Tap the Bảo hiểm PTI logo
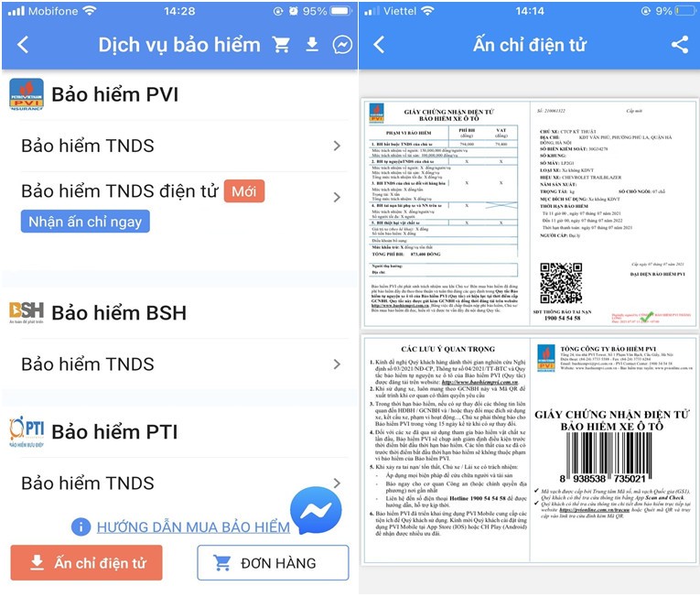Image resolution: width=700 pixels, height=597 pixels. pos(27,431)
